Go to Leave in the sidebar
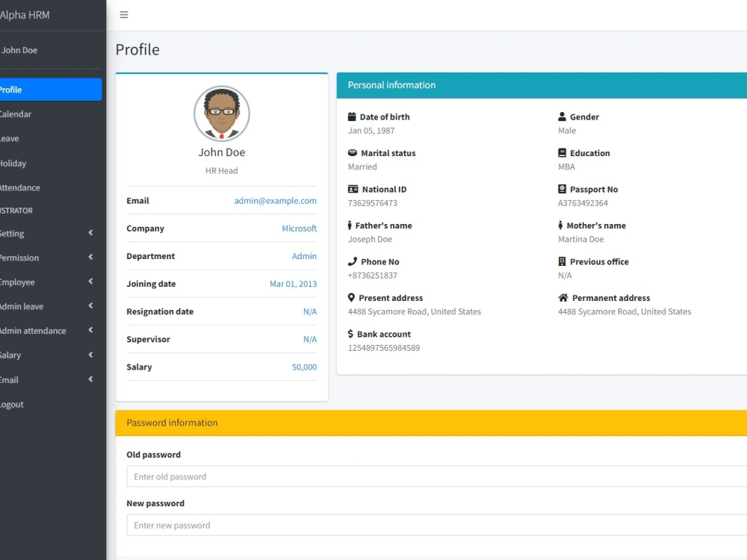747x560 pixels. pos(50,139)
